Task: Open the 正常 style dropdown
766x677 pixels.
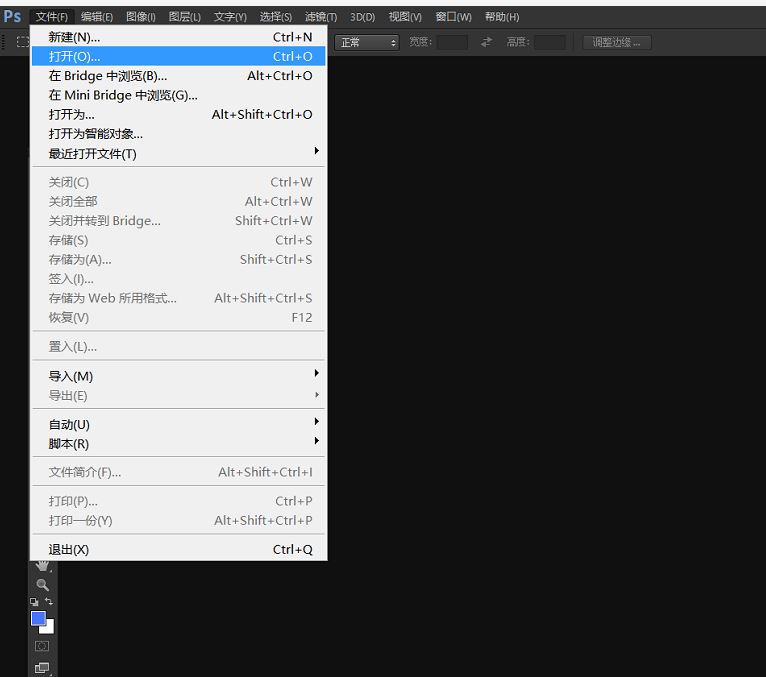Action: (x=367, y=42)
